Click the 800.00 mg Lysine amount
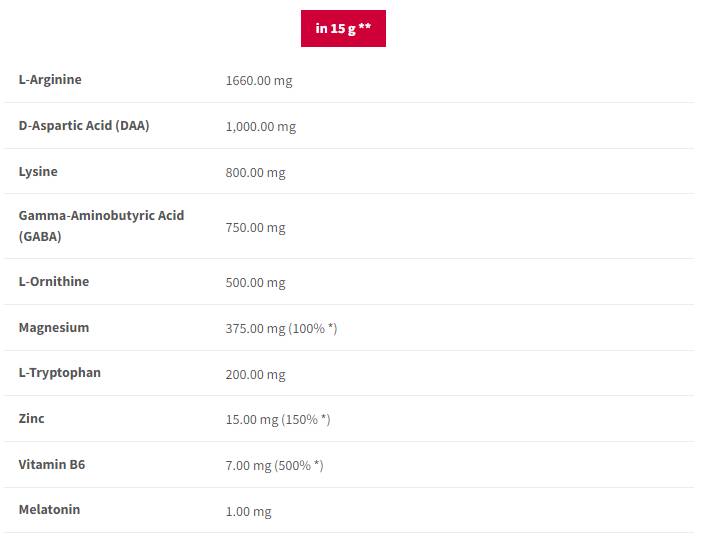 tap(256, 173)
